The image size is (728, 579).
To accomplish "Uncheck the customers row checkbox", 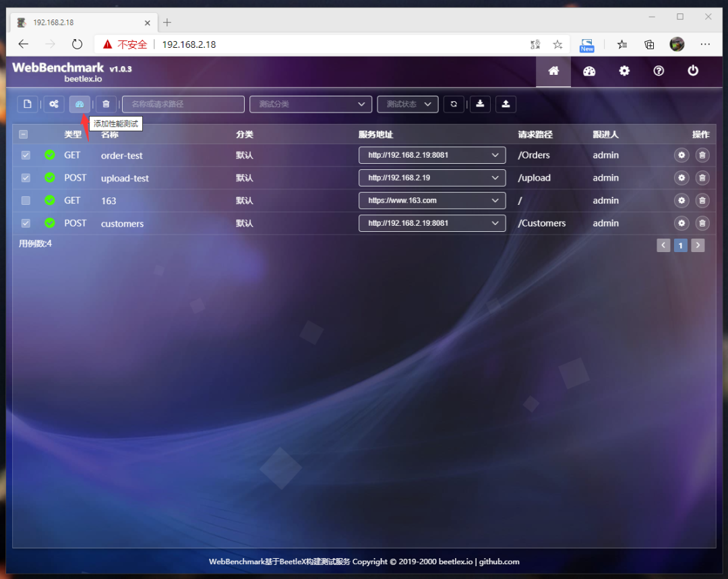I will pos(26,223).
